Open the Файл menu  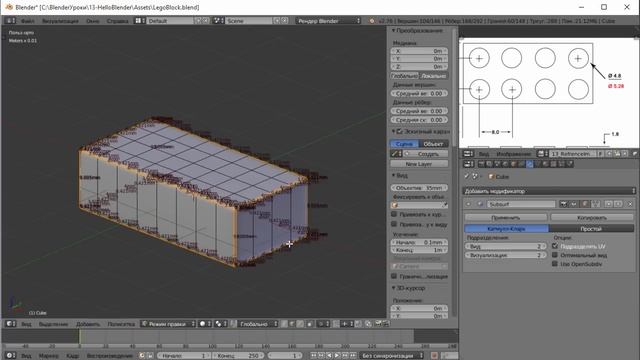(x=28, y=21)
